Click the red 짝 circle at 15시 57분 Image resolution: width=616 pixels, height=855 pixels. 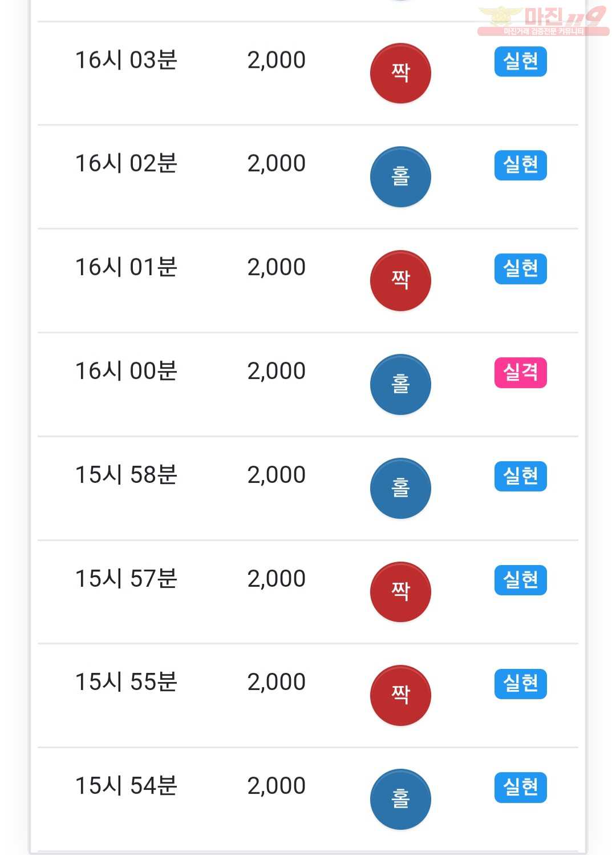click(x=400, y=592)
